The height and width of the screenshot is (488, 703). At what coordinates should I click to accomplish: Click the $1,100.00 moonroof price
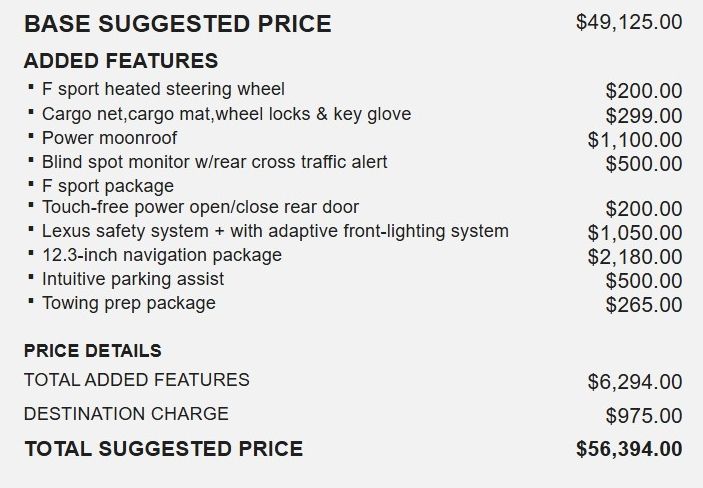coord(635,141)
